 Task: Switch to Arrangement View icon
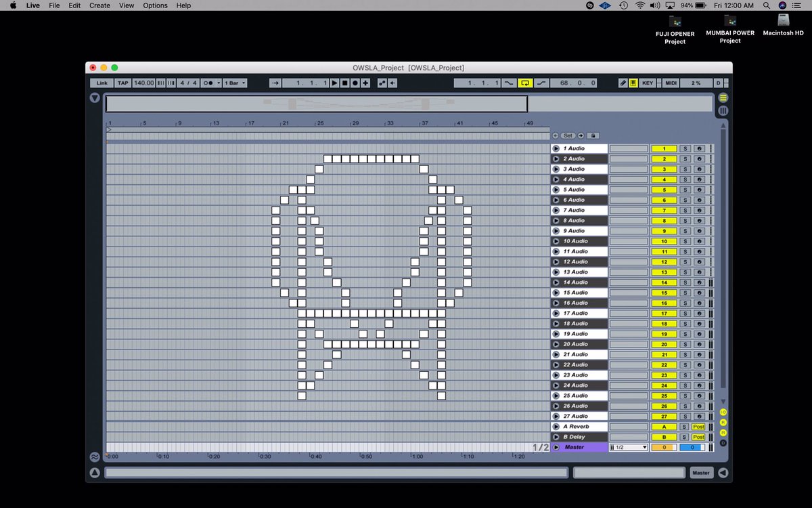pos(723,98)
